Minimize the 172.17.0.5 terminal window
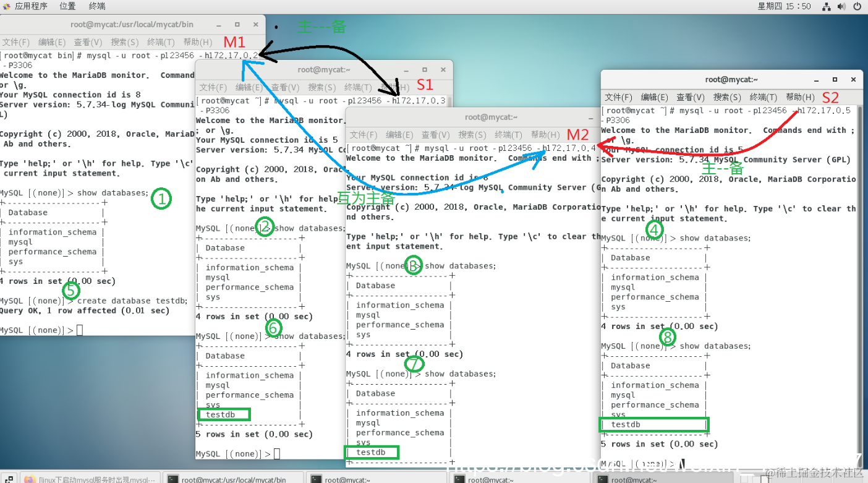 [x=817, y=79]
